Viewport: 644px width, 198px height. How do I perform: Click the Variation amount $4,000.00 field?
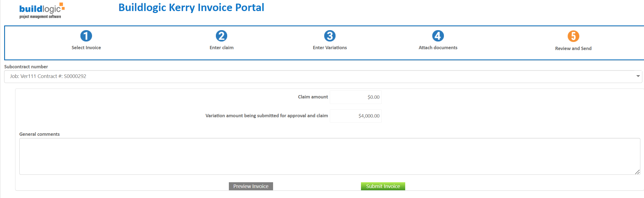click(x=356, y=116)
